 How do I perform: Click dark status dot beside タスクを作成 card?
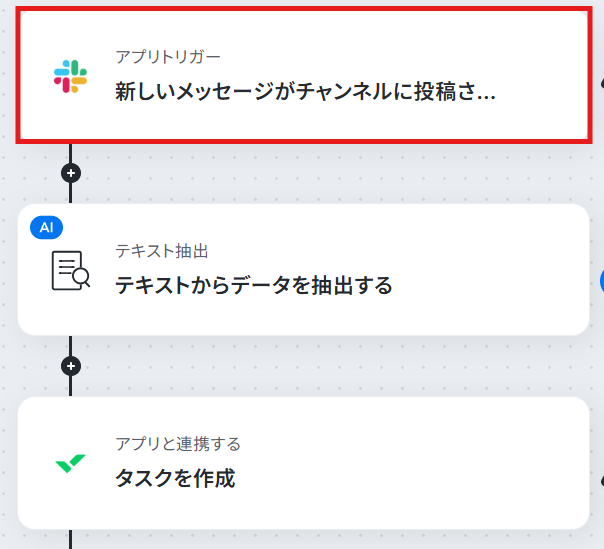click(x=602, y=481)
